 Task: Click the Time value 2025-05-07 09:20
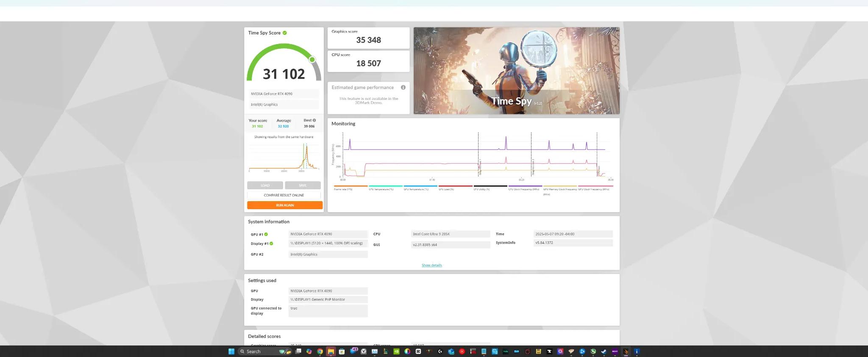pyautogui.click(x=573, y=234)
